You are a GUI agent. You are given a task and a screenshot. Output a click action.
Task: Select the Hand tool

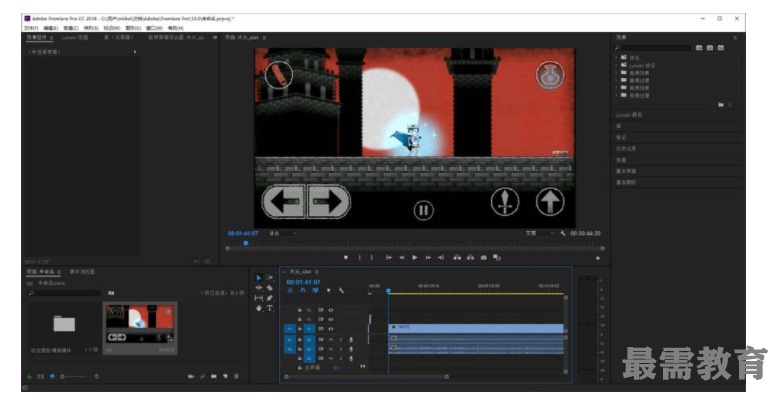coord(259,308)
